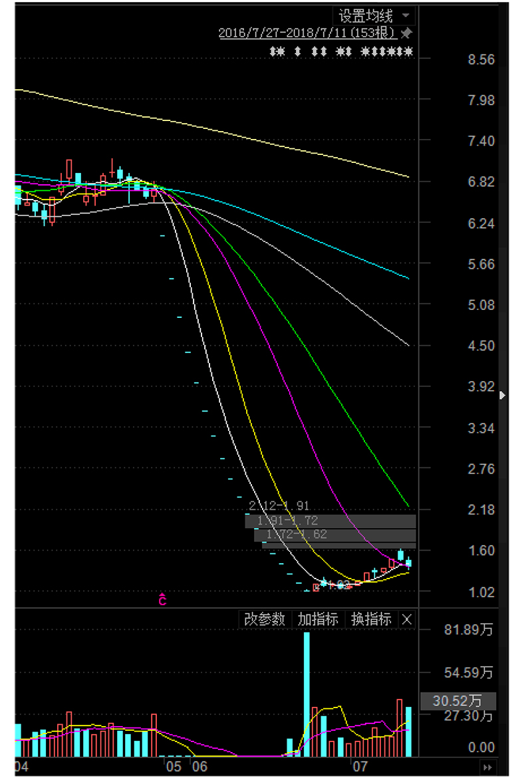Click the tallest cyan volume bar

(307, 694)
